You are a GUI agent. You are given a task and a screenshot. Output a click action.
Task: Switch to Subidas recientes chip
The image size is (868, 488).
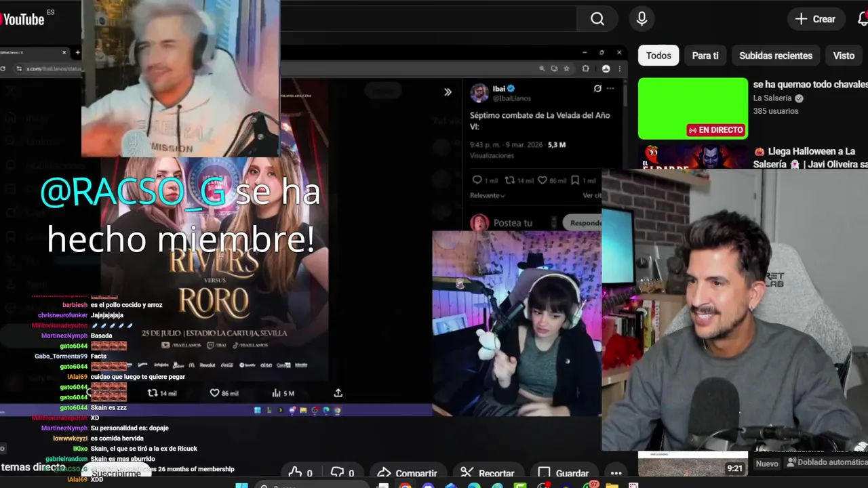click(x=776, y=56)
